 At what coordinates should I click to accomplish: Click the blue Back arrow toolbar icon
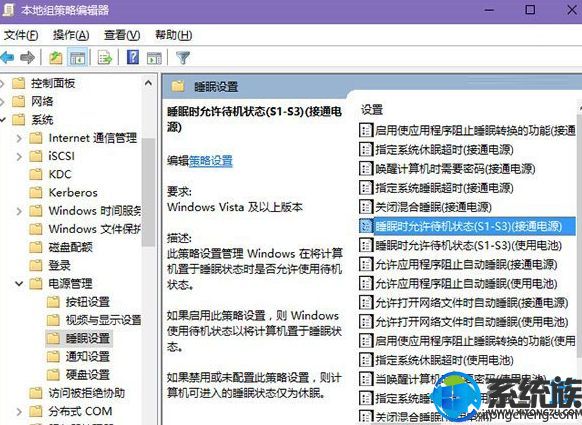pyautogui.click(x=7, y=58)
